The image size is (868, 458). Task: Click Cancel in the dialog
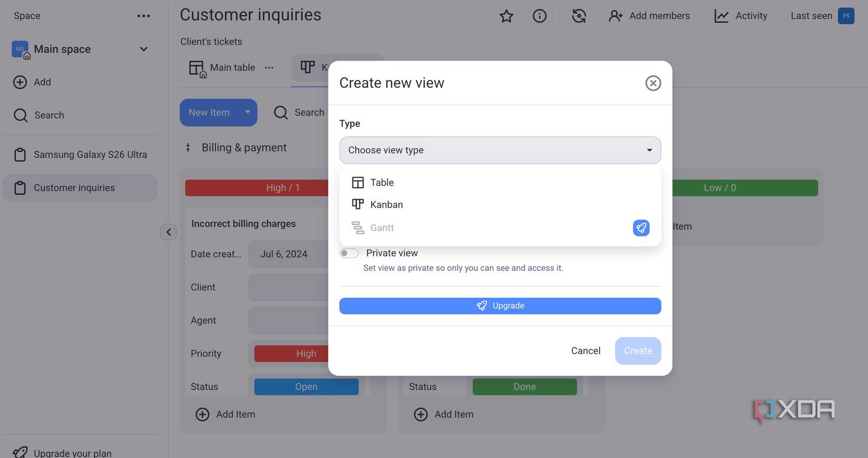(x=586, y=351)
